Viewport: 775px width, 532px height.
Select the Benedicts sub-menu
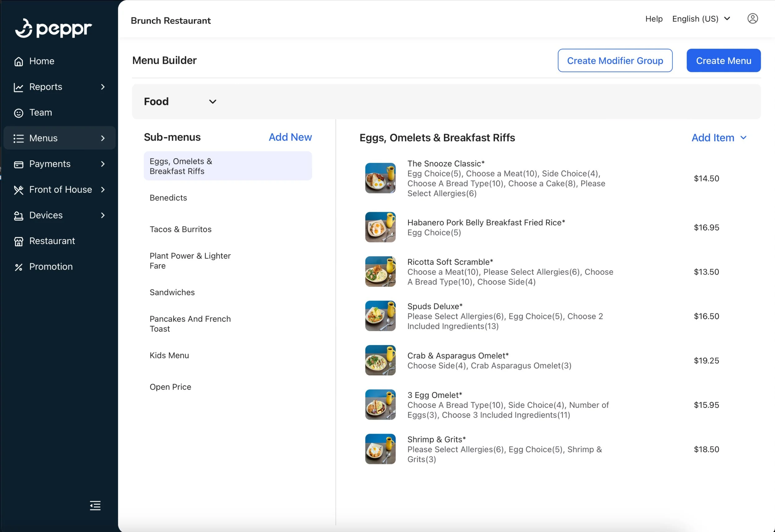[x=168, y=198]
